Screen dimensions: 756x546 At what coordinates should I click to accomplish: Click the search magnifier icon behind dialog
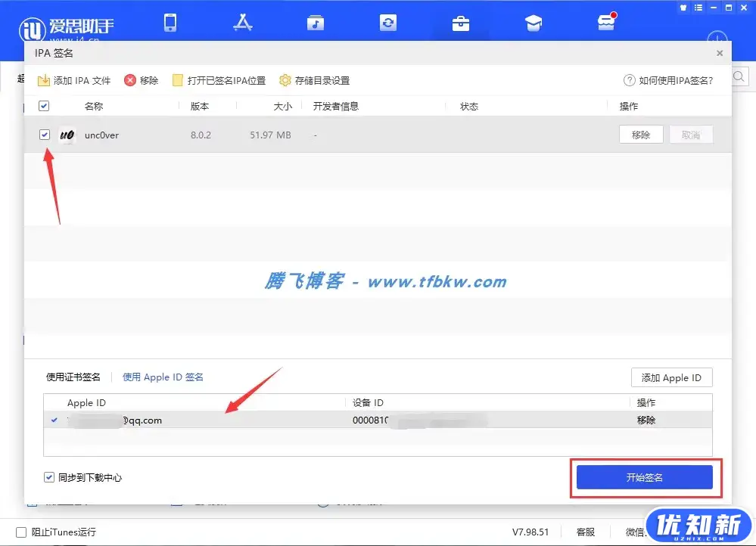(739, 76)
